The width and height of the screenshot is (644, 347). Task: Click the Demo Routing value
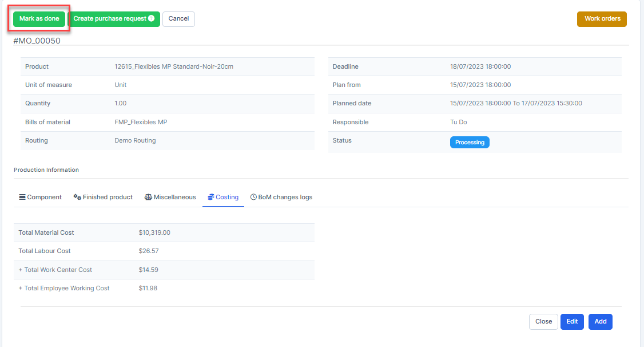click(135, 140)
